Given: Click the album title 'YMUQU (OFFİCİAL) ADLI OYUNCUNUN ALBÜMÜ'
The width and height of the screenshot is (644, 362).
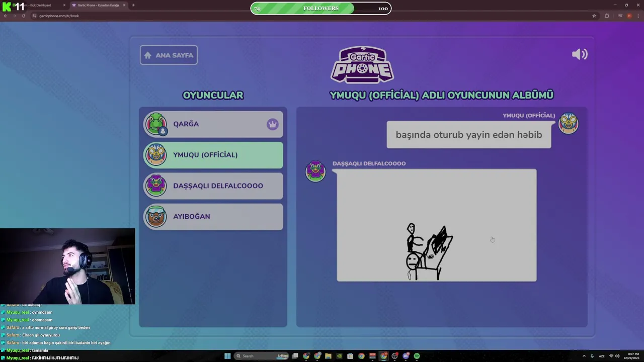Looking at the screenshot, I should coord(442,95).
